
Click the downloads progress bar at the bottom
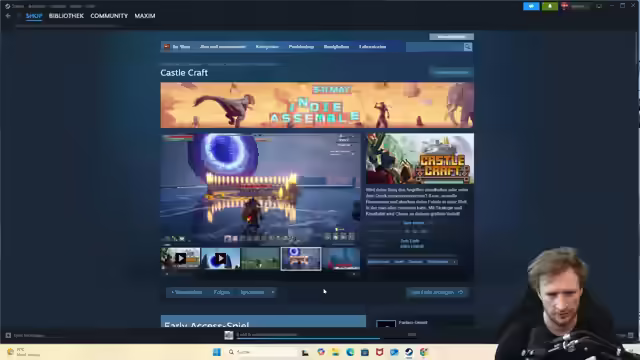[x=308, y=338]
